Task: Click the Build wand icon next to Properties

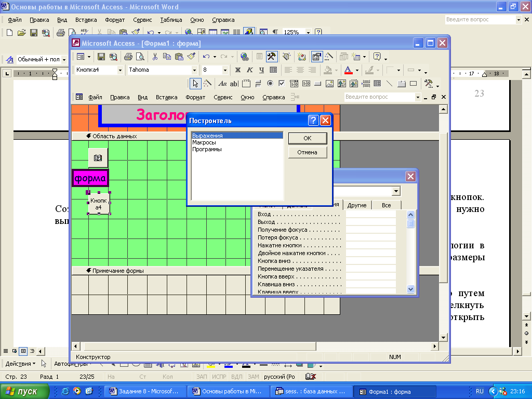Action: (x=328, y=57)
